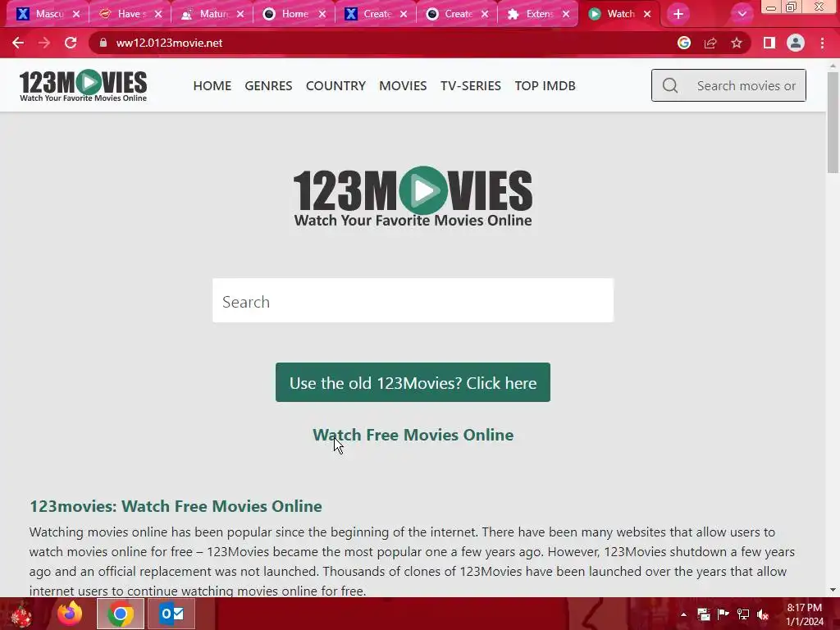The width and height of the screenshot is (840, 630).
Task: Go to the TV-SERIES section
Action: 470,85
